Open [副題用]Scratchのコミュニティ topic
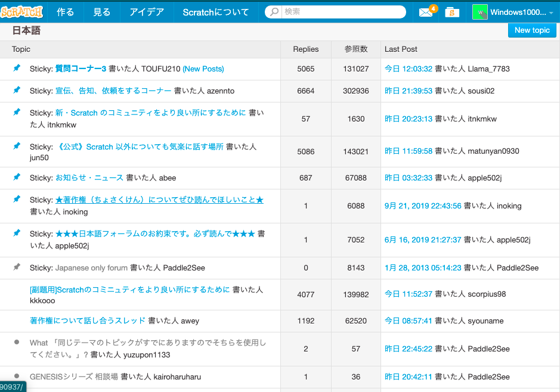 (x=129, y=290)
